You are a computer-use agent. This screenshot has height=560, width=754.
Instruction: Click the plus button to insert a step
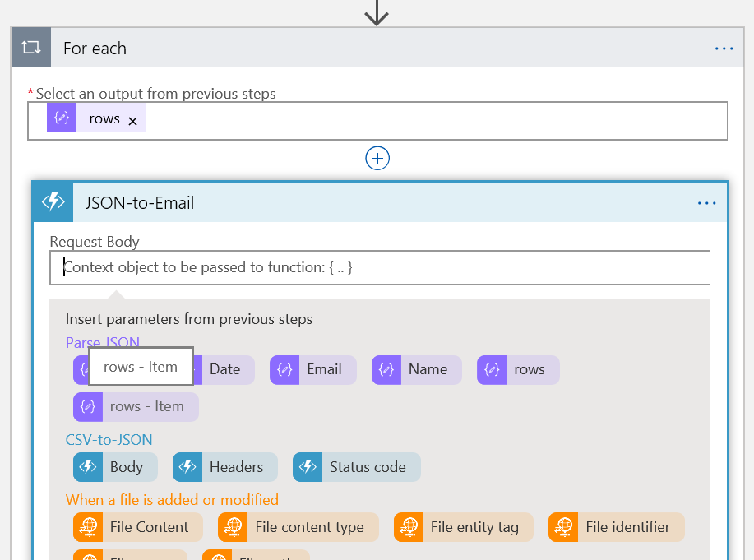click(x=377, y=158)
